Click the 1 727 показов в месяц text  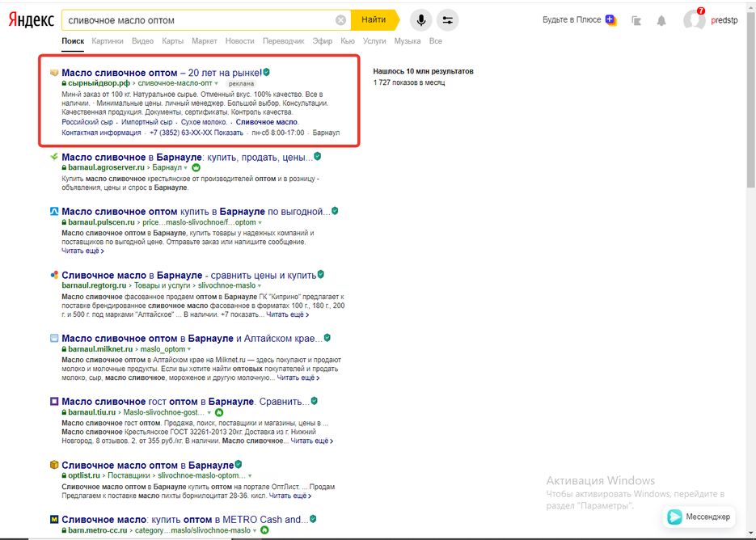click(x=409, y=83)
